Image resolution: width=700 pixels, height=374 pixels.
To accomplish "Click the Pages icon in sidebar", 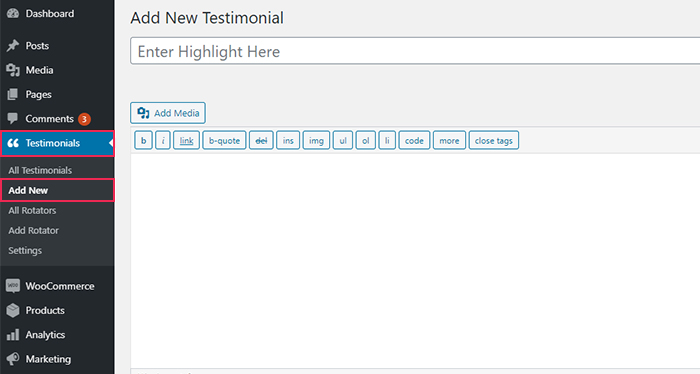I will point(13,94).
